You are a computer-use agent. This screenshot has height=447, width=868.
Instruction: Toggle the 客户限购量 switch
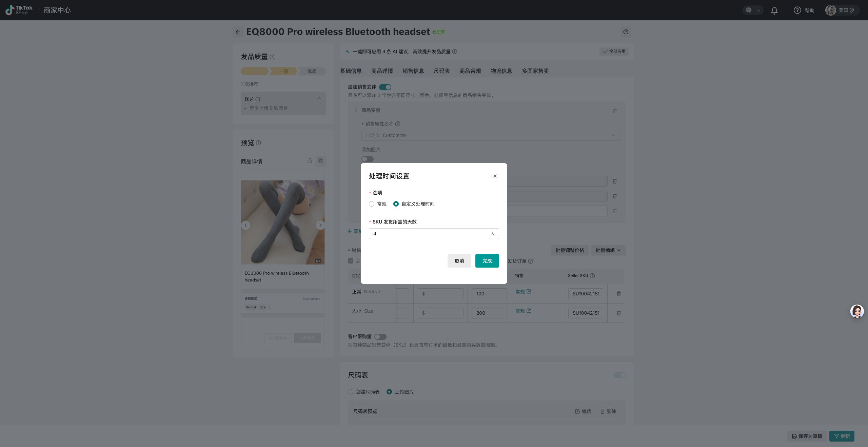(x=380, y=337)
